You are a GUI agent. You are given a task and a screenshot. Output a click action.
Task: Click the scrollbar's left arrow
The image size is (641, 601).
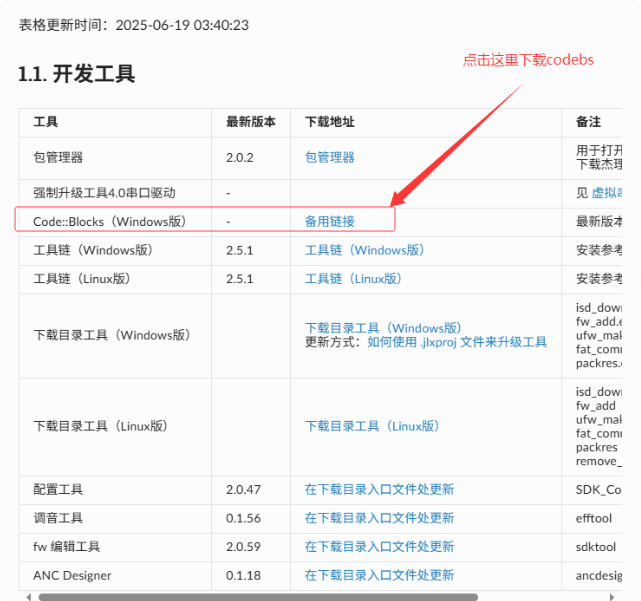pyautogui.click(x=28, y=597)
